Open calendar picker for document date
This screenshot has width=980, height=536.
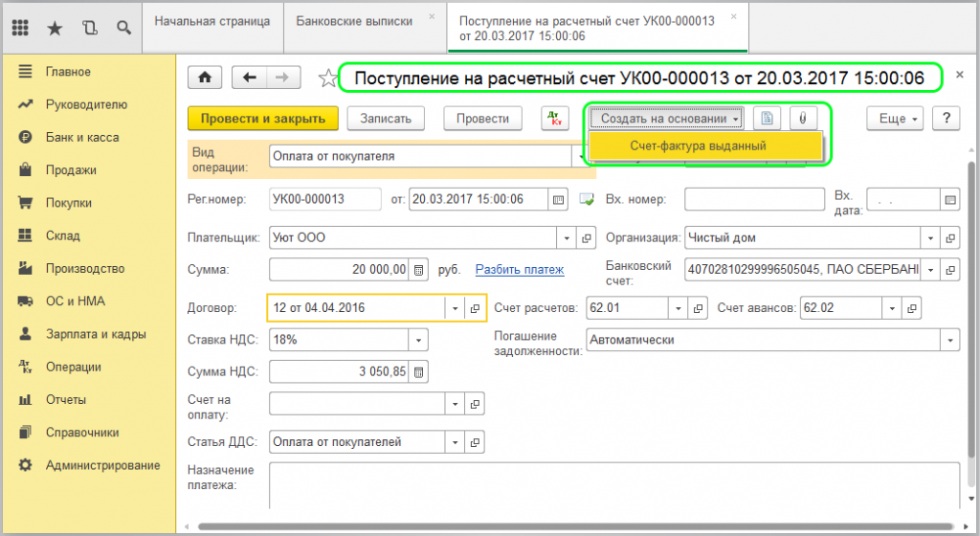coord(558,200)
